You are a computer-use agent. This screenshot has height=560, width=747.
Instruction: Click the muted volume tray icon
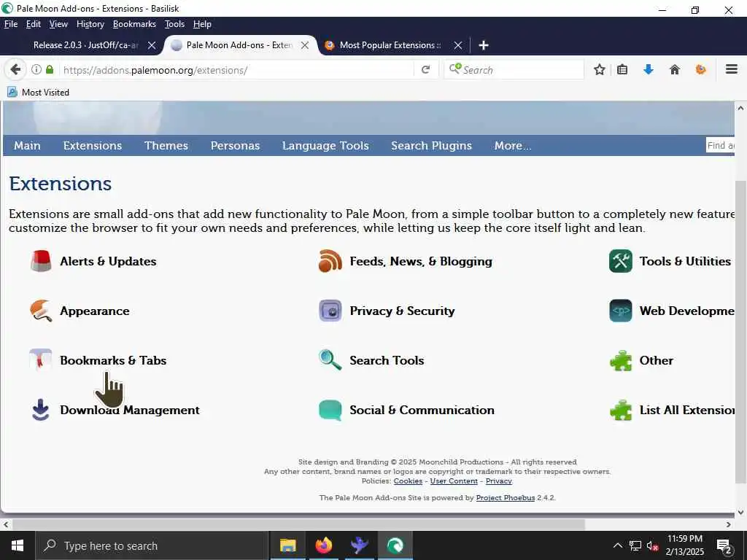[x=652, y=545]
